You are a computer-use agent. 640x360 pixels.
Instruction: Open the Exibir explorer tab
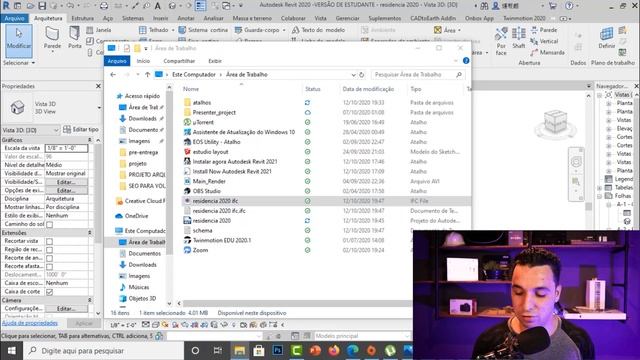pos(215,61)
